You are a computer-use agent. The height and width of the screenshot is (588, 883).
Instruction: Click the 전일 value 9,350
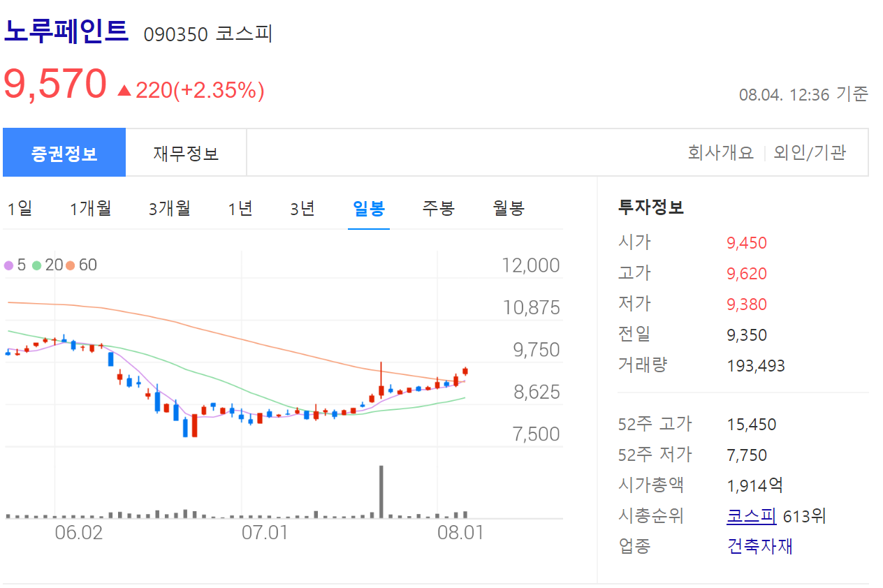pyautogui.click(x=747, y=335)
